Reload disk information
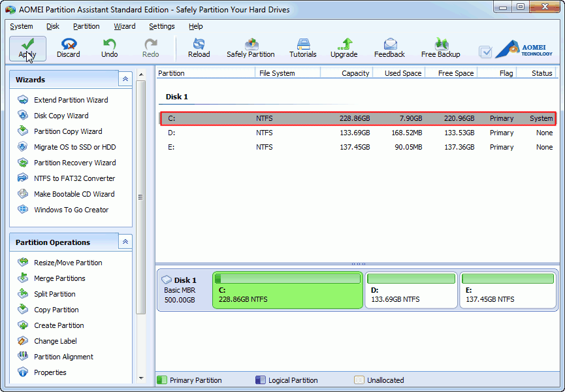 tap(199, 48)
